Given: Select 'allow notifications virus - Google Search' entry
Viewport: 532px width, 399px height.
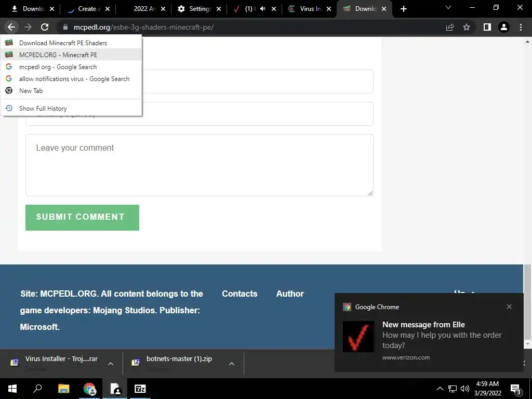Looking at the screenshot, I should [x=71, y=79].
